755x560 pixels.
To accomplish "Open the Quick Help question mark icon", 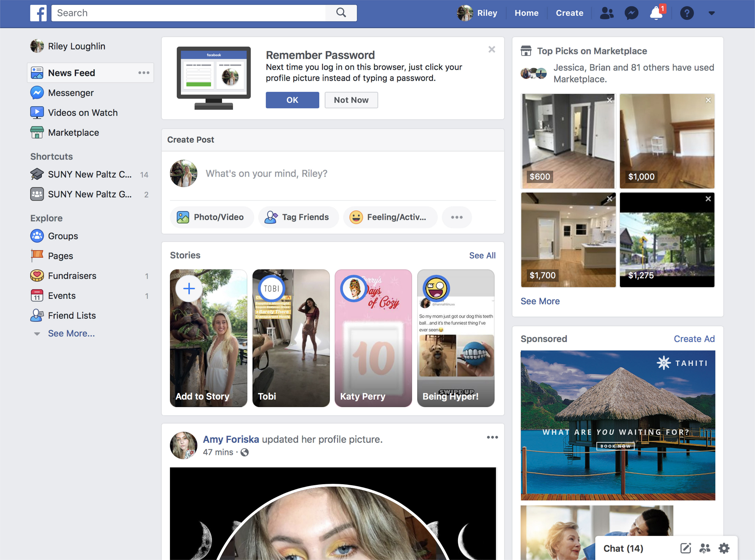I will tap(687, 13).
